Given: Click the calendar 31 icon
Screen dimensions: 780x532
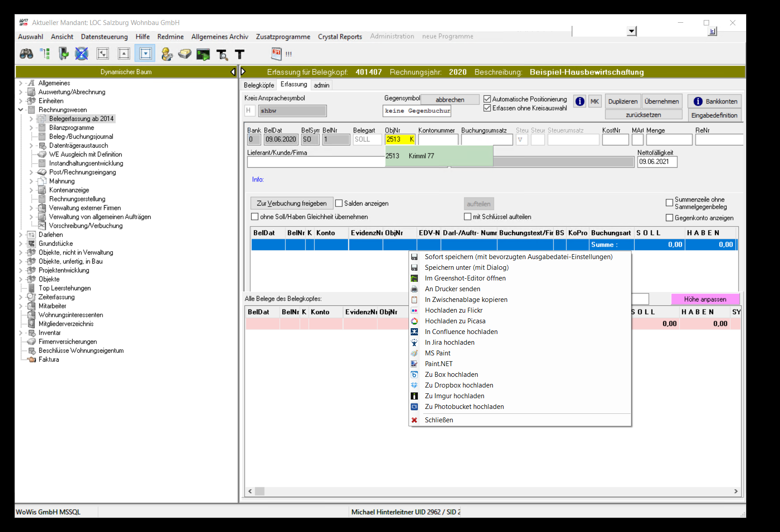Looking at the screenshot, I should click(x=277, y=54).
